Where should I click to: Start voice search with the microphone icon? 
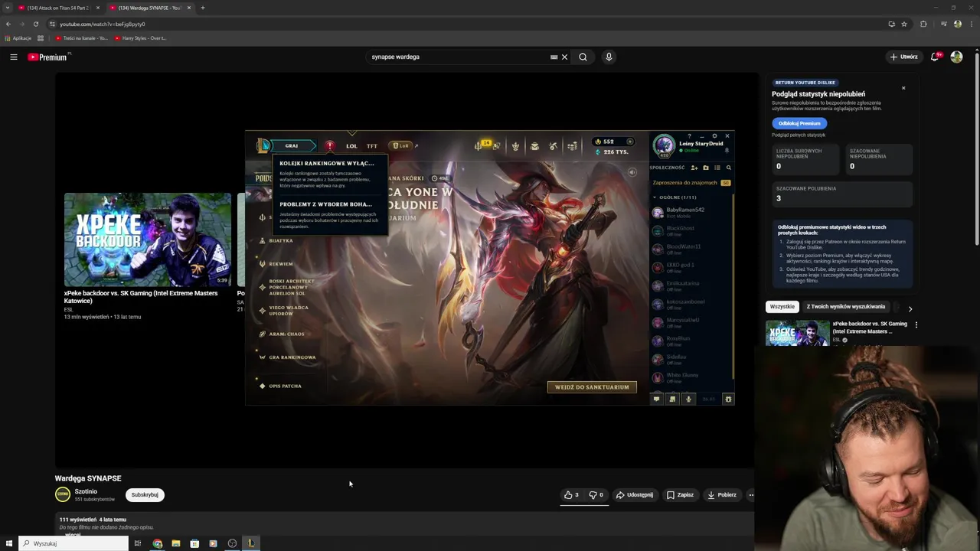pos(609,57)
